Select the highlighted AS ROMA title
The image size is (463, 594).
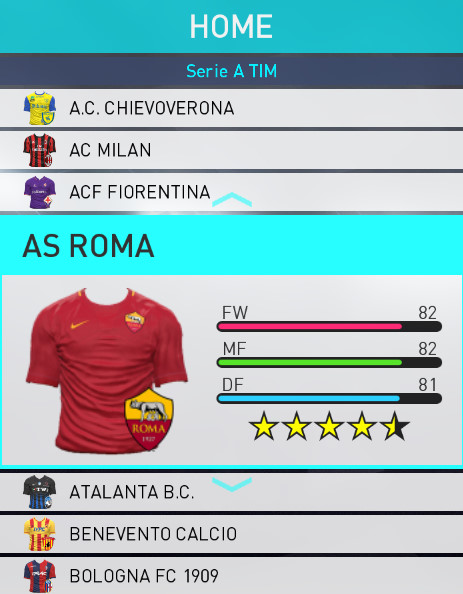tap(88, 246)
